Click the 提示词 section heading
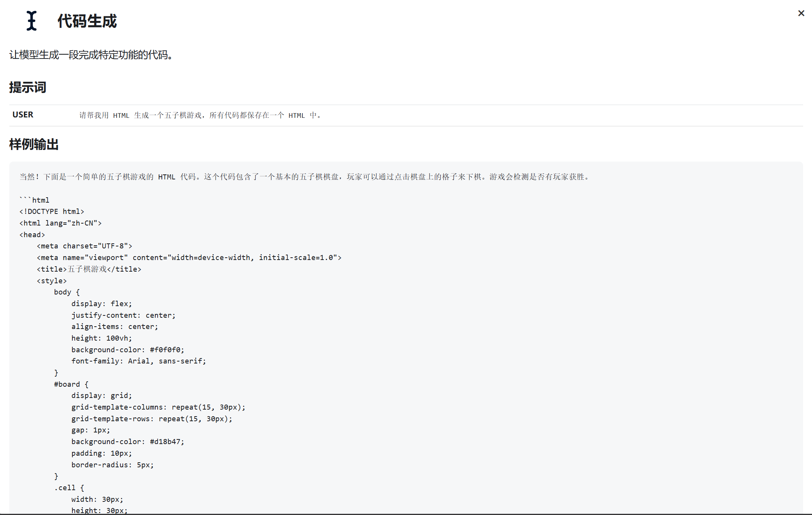 click(27, 87)
